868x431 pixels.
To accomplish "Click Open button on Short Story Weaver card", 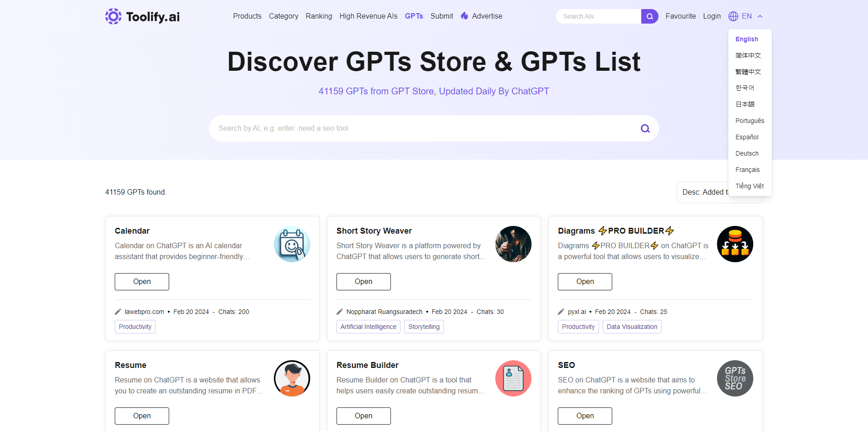I will click(364, 282).
